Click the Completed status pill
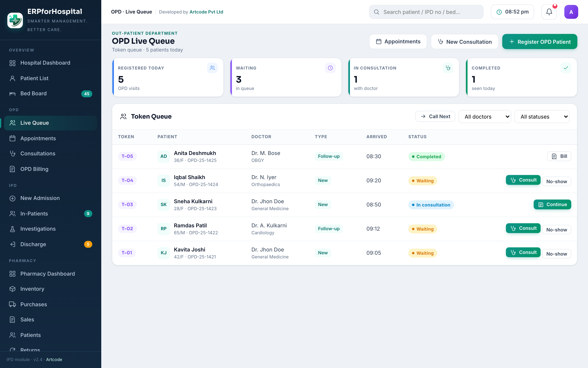This screenshot has width=588, height=368. 427,156
